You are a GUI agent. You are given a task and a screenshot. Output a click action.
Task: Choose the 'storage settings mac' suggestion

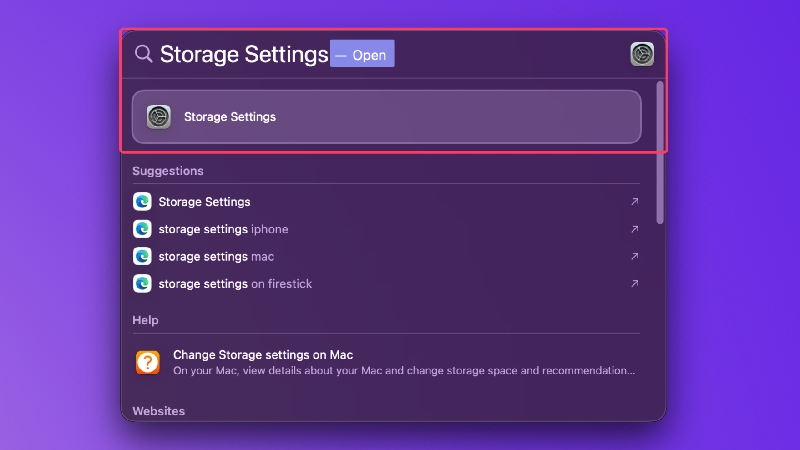[386, 256]
